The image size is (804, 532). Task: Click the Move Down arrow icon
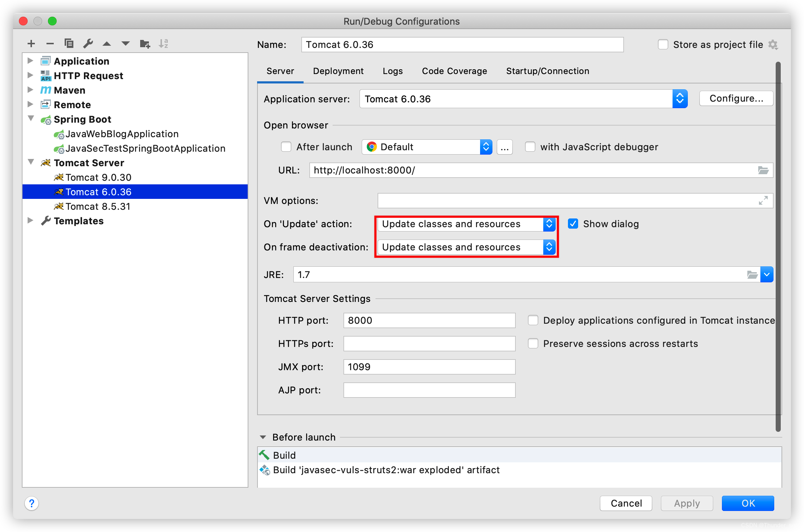tap(126, 44)
